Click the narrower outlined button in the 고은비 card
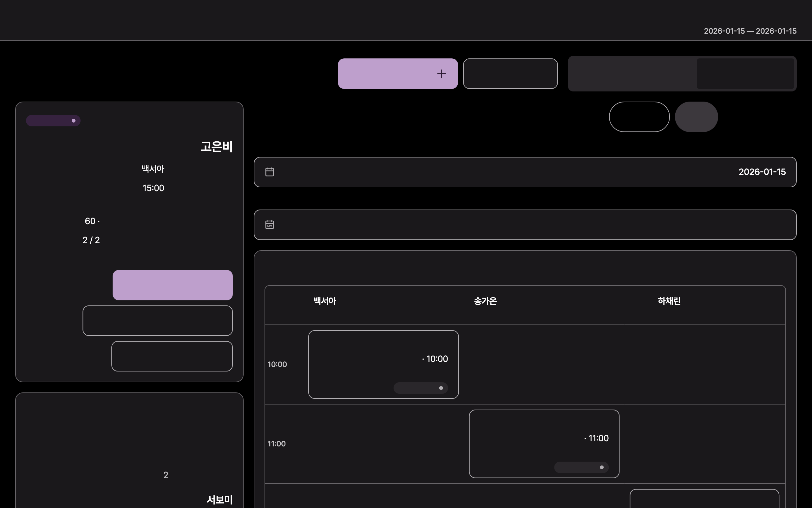The width and height of the screenshot is (812, 508). click(x=172, y=356)
